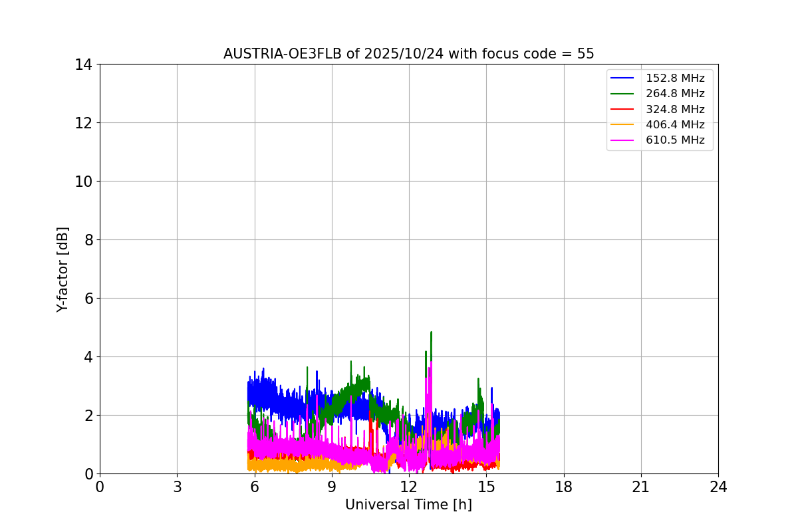The height and width of the screenshot is (532, 798).
Task: Click the y-axis tick label 10
Action: pos(84,182)
